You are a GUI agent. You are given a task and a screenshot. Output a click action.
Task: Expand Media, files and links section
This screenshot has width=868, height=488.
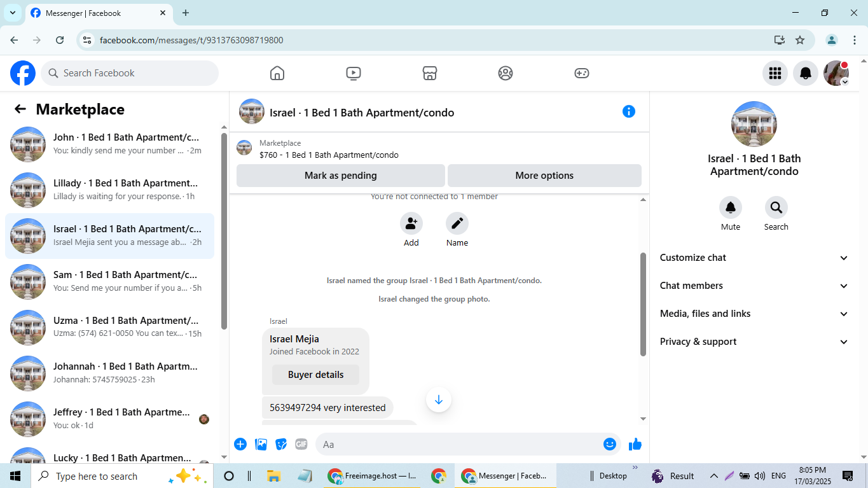point(754,314)
